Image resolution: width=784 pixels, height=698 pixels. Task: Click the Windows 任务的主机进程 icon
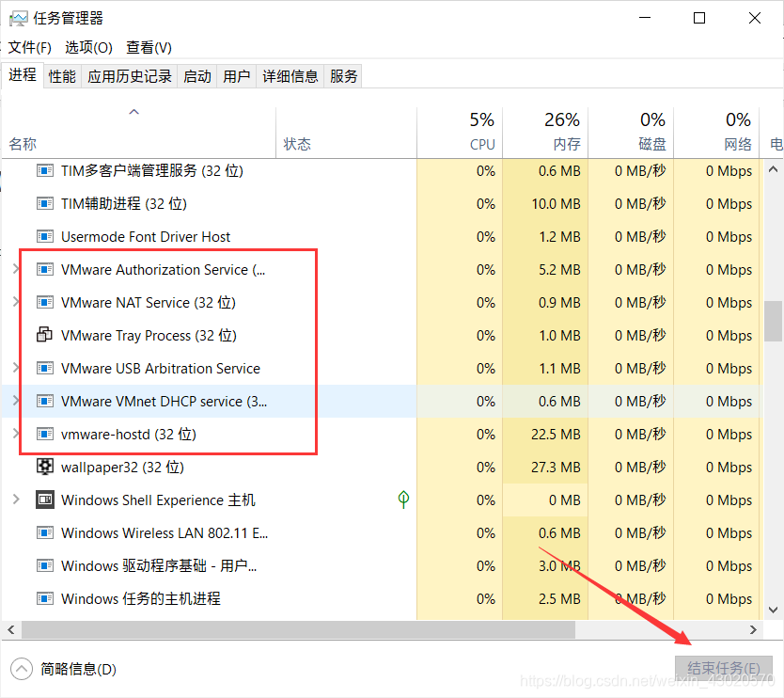(45, 598)
